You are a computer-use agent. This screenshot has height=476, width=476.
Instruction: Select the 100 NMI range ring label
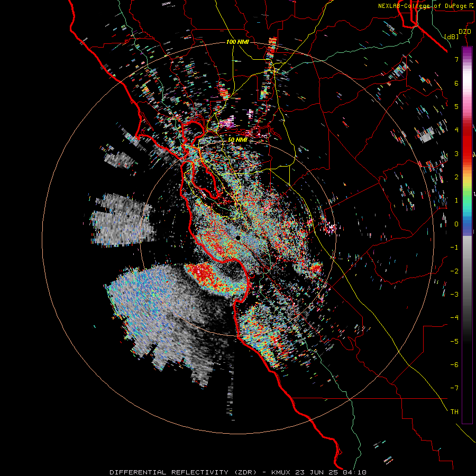[237, 42]
